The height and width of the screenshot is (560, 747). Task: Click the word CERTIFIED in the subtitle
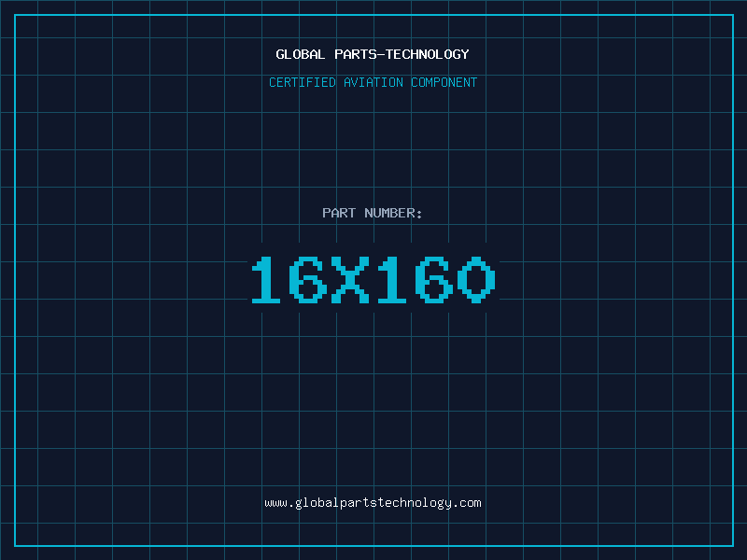(303, 82)
